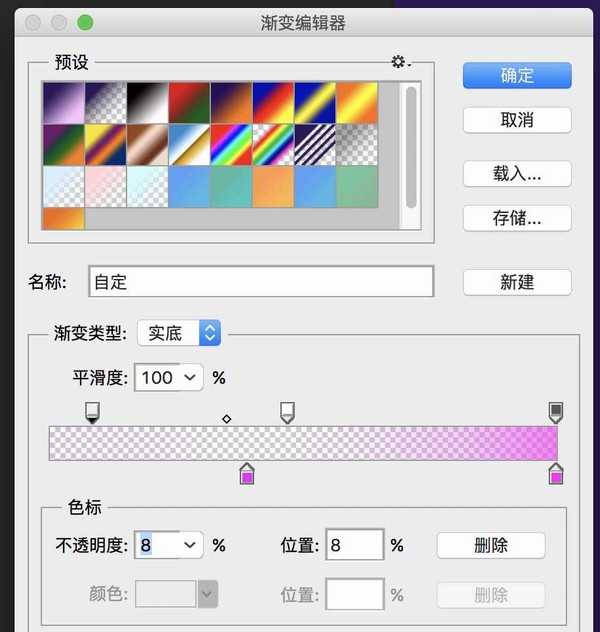Click the 取消 button
The height and width of the screenshot is (632, 600).
click(517, 120)
